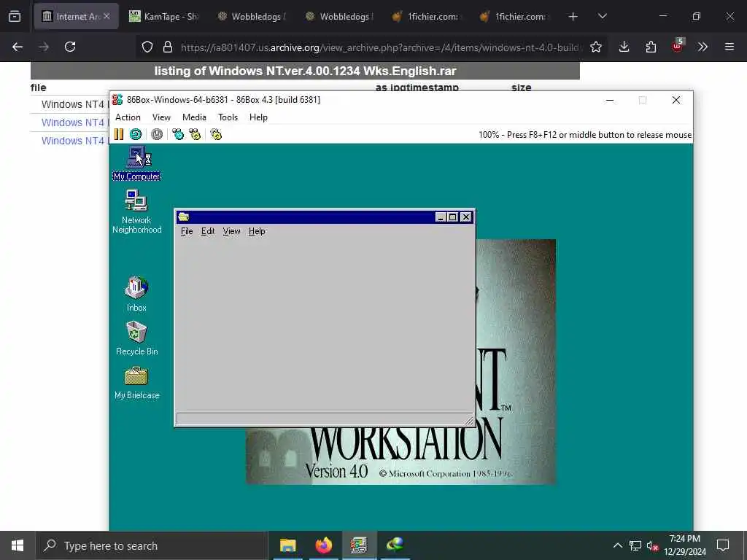Click taskbar search box
The width and height of the screenshot is (747, 560).
(x=152, y=545)
